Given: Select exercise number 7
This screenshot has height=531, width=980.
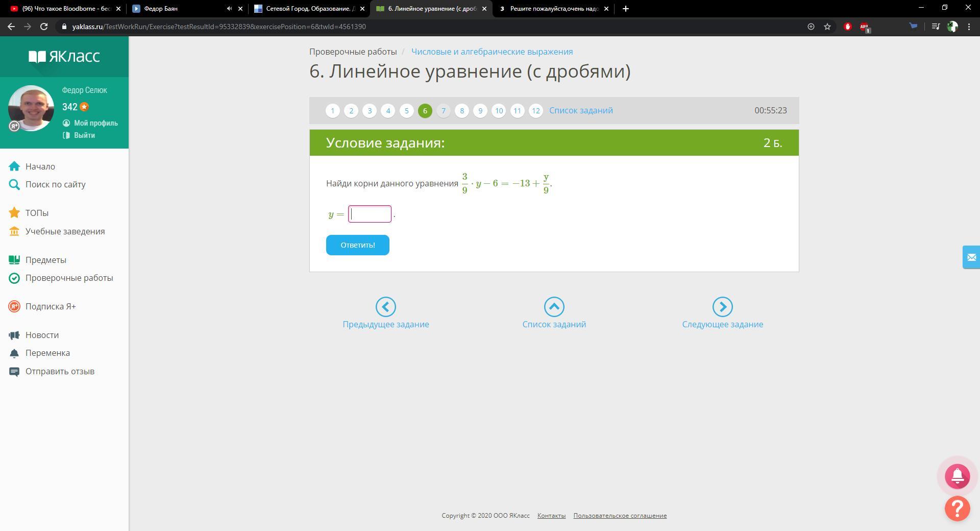Looking at the screenshot, I should tap(443, 111).
